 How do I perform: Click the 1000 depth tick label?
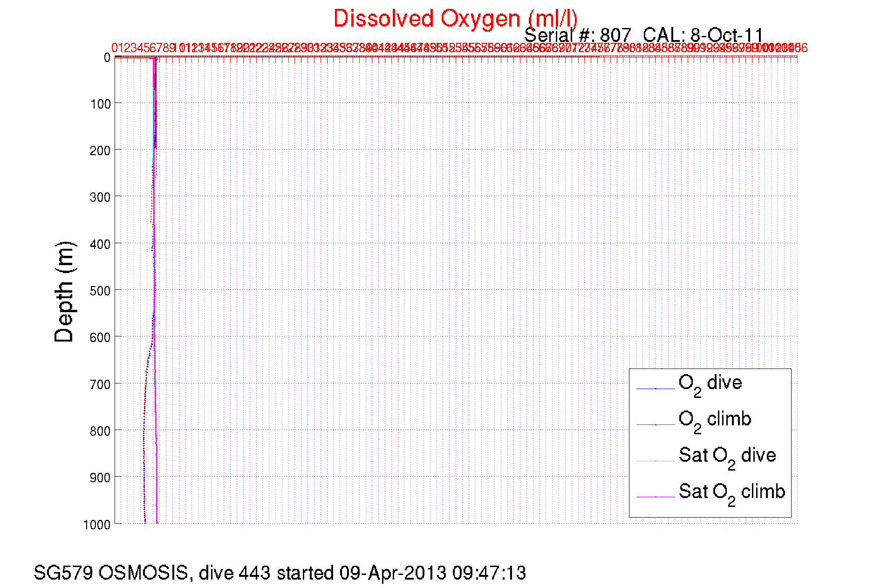[97, 525]
